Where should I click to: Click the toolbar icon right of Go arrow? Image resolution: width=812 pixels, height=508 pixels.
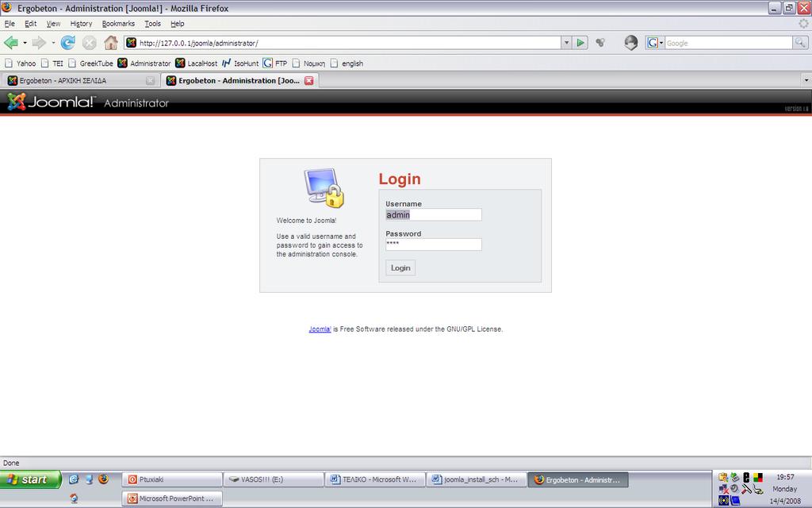(x=600, y=43)
